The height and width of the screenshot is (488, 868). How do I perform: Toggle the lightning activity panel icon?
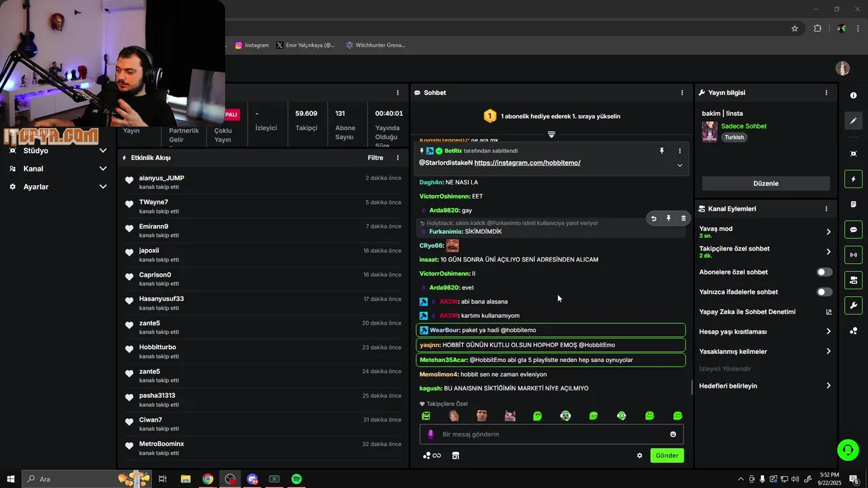tap(853, 179)
